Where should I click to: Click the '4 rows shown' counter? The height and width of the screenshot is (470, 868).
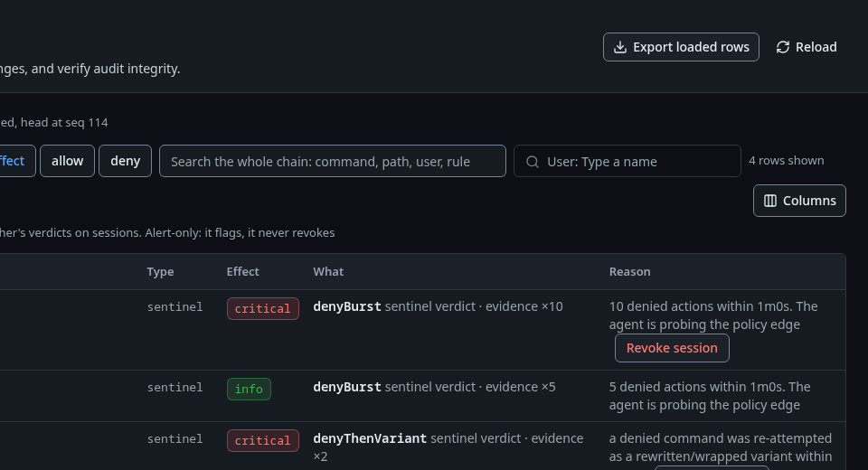coord(786,161)
